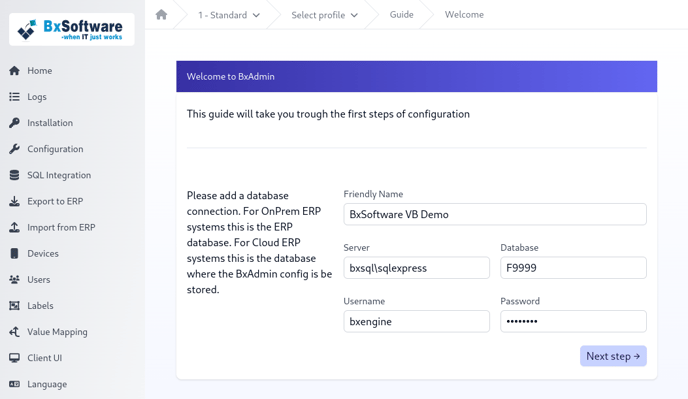This screenshot has height=399, width=688.
Task: Open Configuration wrench icon
Action: 14,149
